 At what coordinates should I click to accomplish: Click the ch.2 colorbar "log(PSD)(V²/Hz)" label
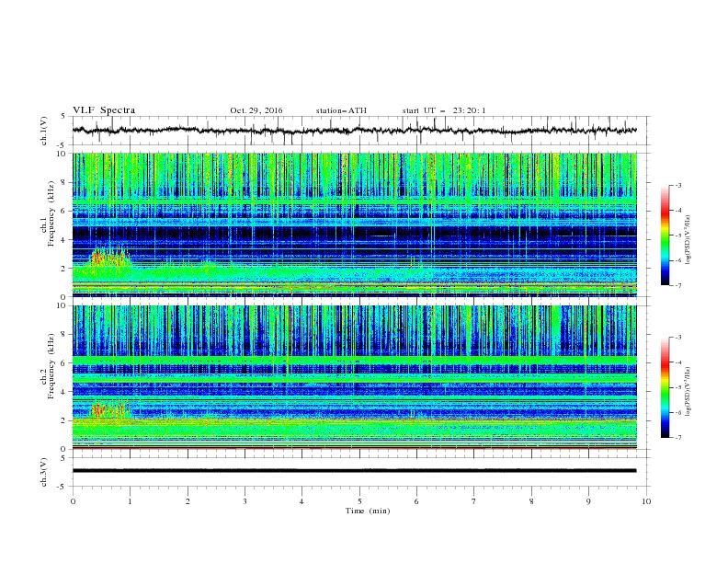[688, 392]
